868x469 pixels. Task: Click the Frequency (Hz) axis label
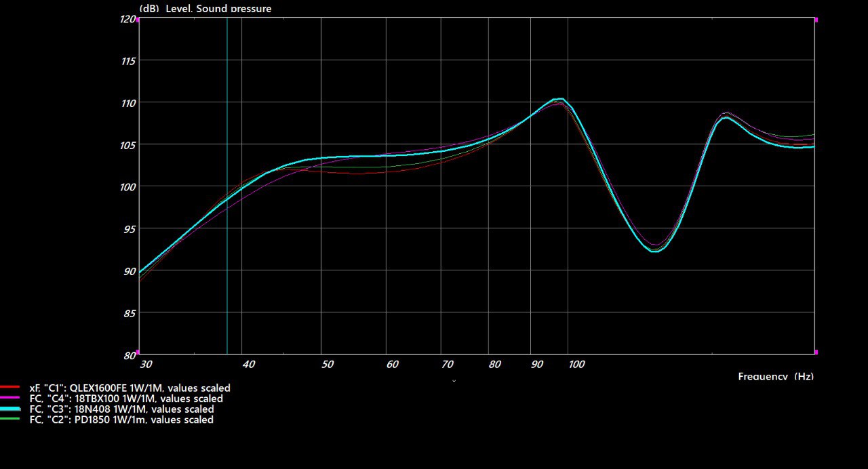tap(776, 376)
